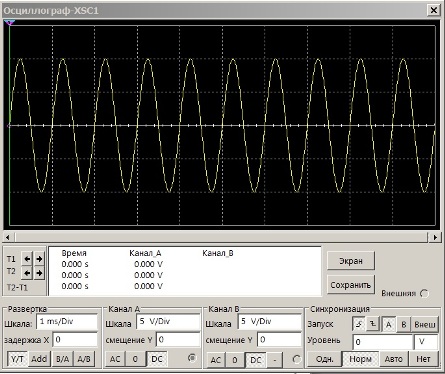Move cursor T1 right with arrow

39,259
